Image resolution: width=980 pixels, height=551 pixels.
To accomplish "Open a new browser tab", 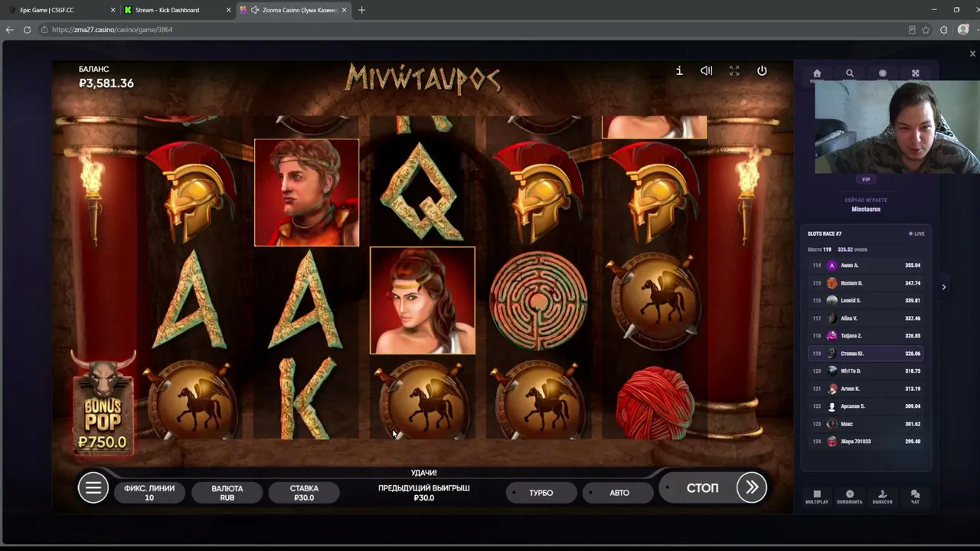I will [x=361, y=10].
